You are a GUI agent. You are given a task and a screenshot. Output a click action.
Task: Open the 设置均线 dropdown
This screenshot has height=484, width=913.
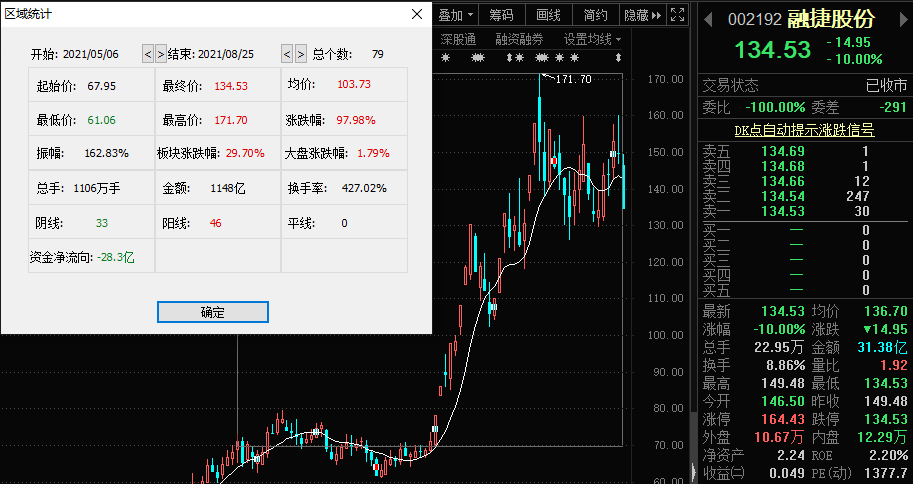point(592,40)
